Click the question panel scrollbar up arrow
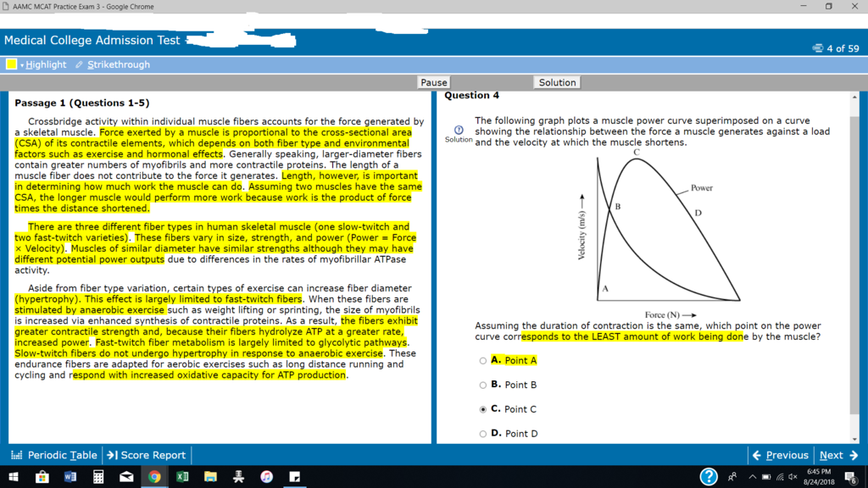Image resolution: width=868 pixels, height=488 pixels. [854, 97]
